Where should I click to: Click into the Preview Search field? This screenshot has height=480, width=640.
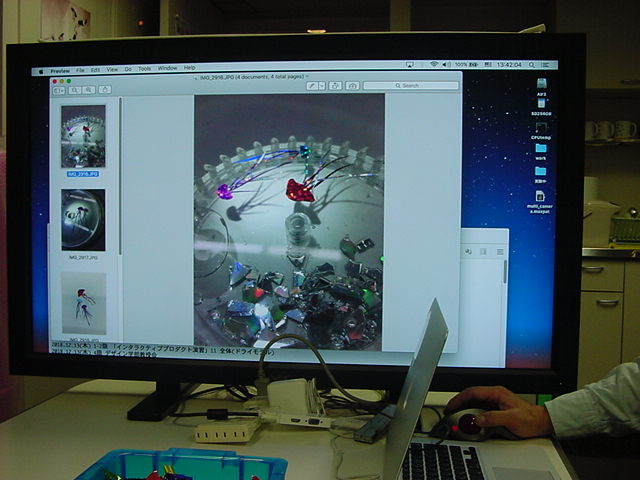[x=411, y=85]
